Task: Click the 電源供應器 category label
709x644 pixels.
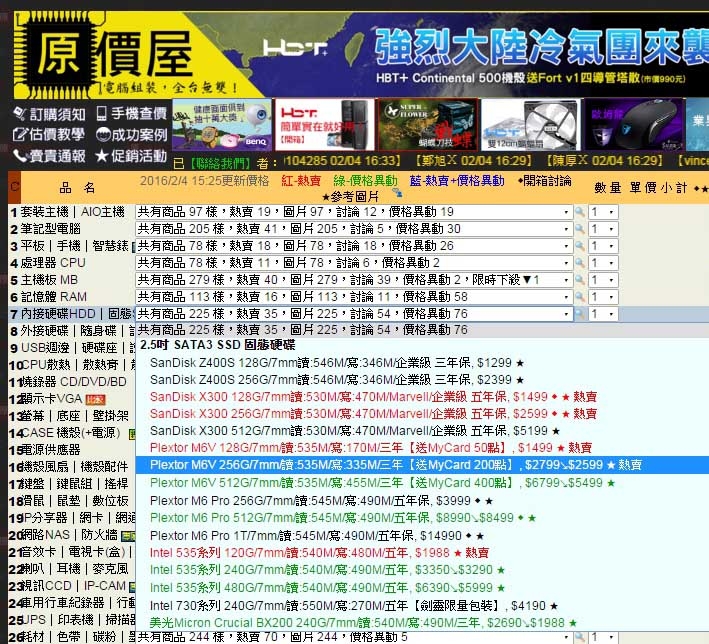Action: pyautogui.click(x=51, y=450)
